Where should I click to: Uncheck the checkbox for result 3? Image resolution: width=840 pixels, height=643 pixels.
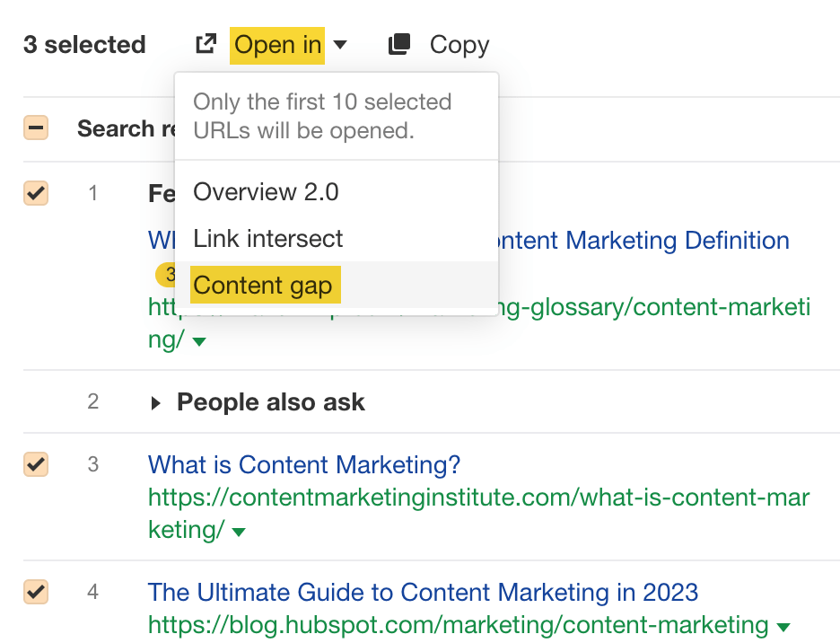point(36,464)
